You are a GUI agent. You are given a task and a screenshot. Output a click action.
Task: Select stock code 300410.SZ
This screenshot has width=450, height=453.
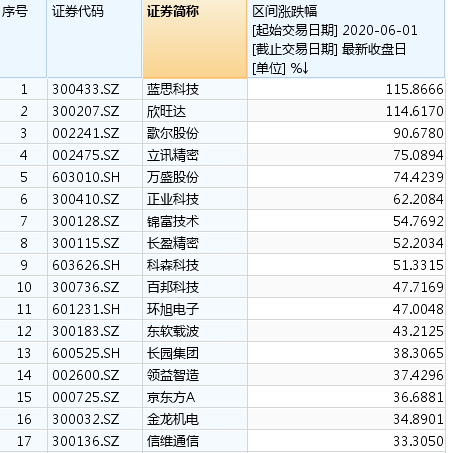tap(86, 199)
